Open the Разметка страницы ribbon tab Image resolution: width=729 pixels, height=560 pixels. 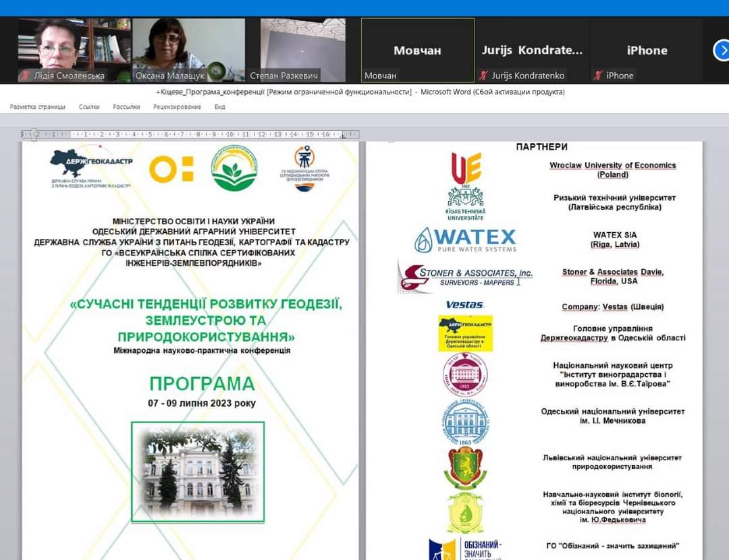coord(38,107)
